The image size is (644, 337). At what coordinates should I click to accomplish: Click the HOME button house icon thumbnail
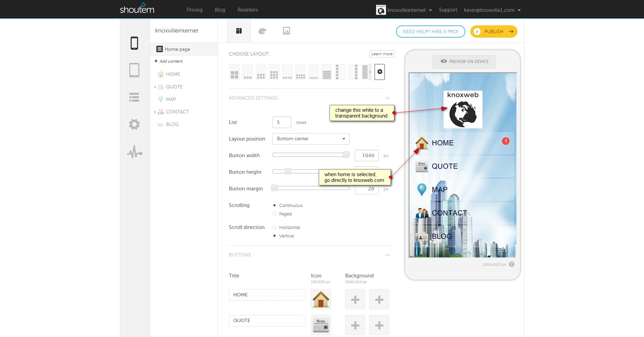pos(321,299)
